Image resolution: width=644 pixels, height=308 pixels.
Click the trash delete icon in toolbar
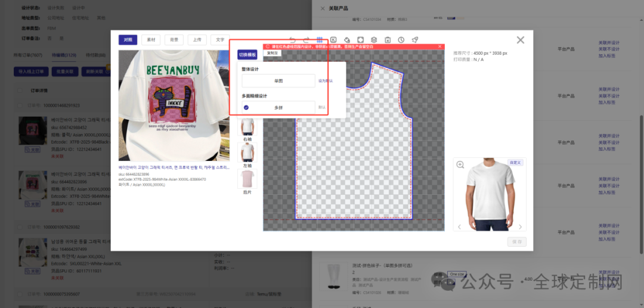pos(388,39)
